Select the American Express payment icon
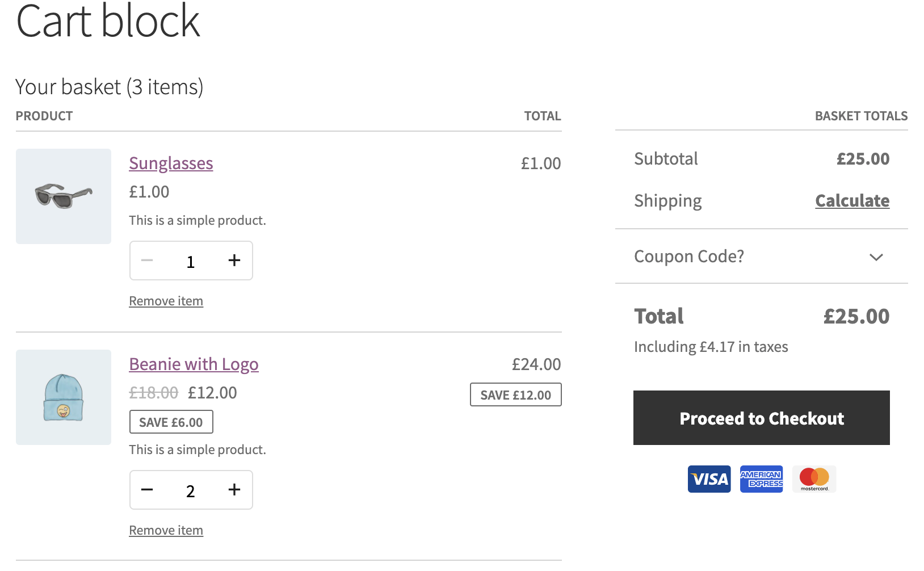The width and height of the screenshot is (924, 571). (x=761, y=478)
